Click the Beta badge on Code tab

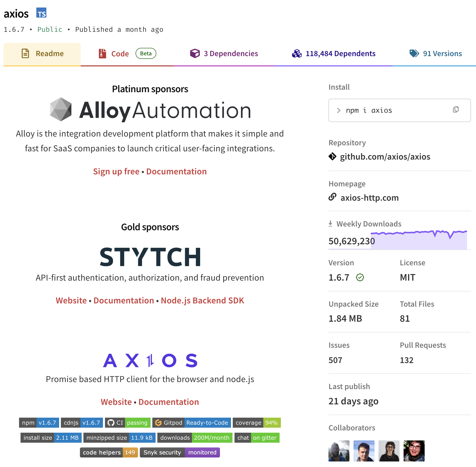coord(146,53)
